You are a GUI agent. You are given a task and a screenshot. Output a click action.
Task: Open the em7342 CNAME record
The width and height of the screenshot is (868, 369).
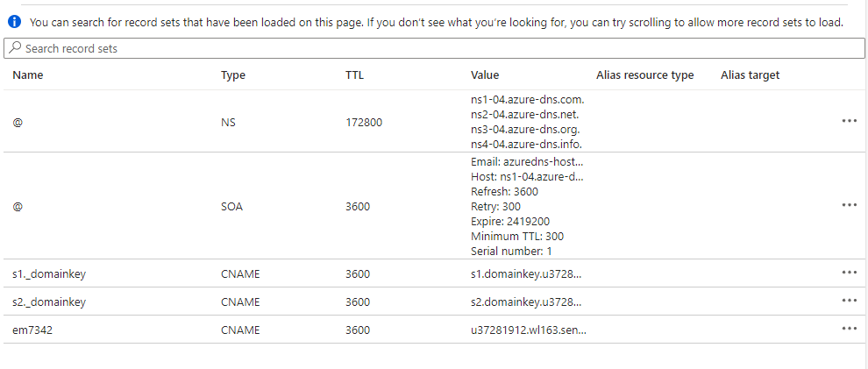pos(33,330)
